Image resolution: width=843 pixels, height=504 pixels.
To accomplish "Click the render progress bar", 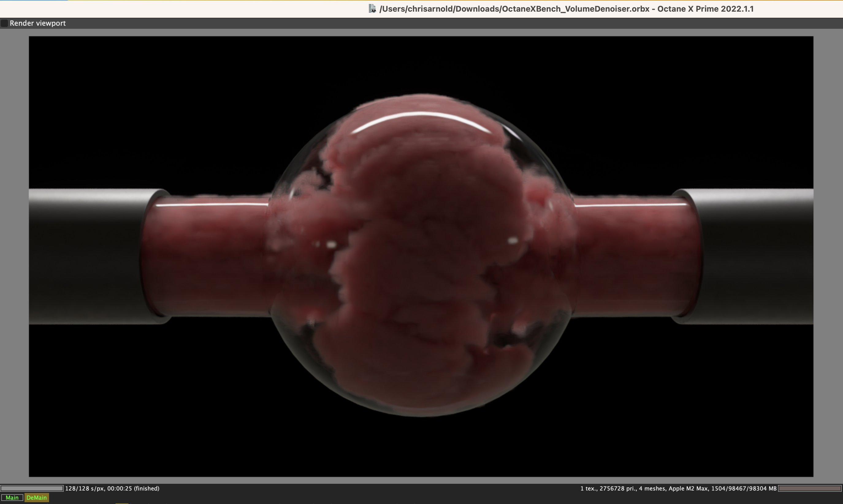I will coord(32,488).
